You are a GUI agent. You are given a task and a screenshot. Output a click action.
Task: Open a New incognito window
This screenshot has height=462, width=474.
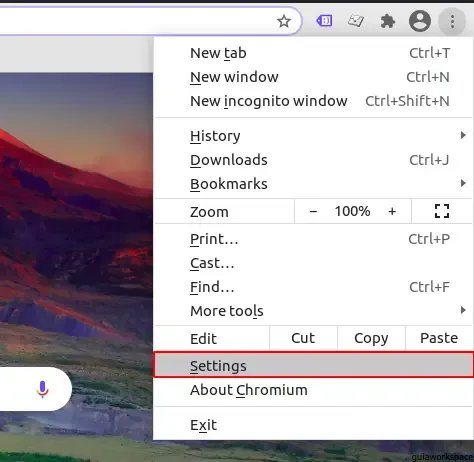pyautogui.click(x=313, y=101)
